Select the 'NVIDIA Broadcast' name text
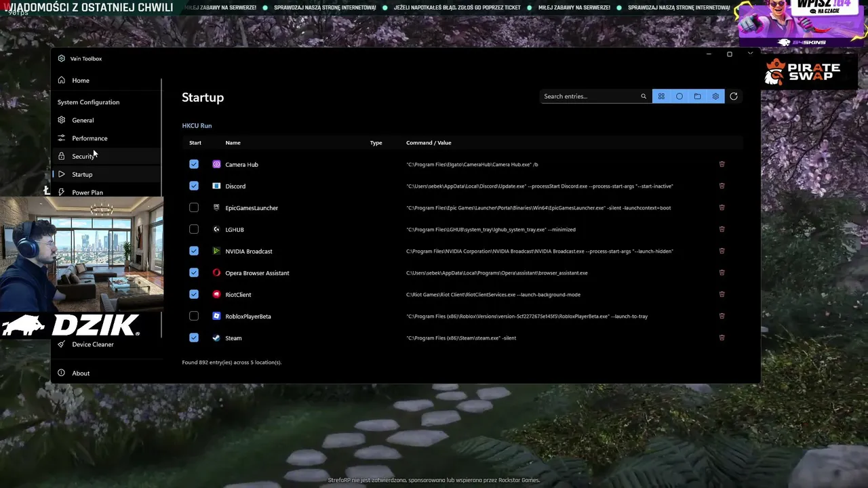The width and height of the screenshot is (868, 488). (249, 251)
